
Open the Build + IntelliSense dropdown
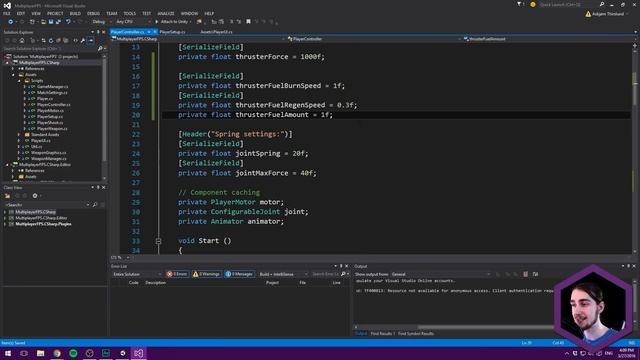pos(283,274)
